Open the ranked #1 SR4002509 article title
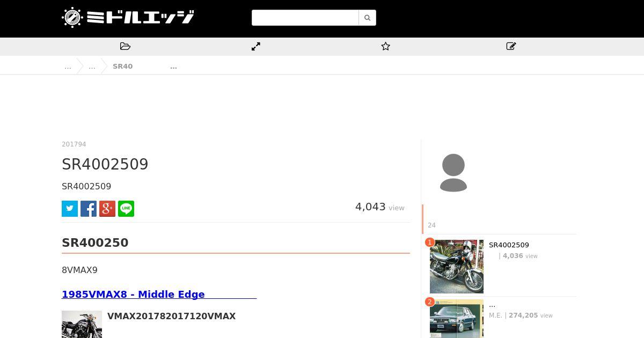Screen dimensions: 644x338 (509, 245)
